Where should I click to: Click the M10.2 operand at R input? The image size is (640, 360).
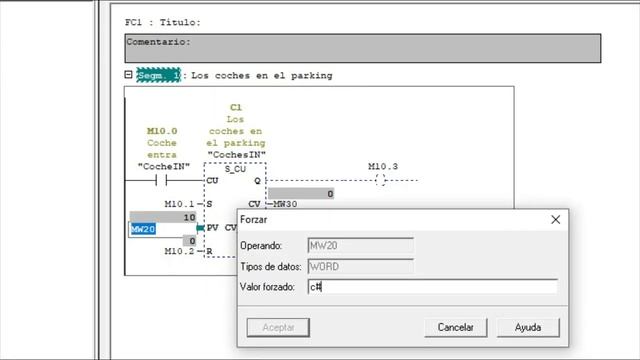coord(179,251)
